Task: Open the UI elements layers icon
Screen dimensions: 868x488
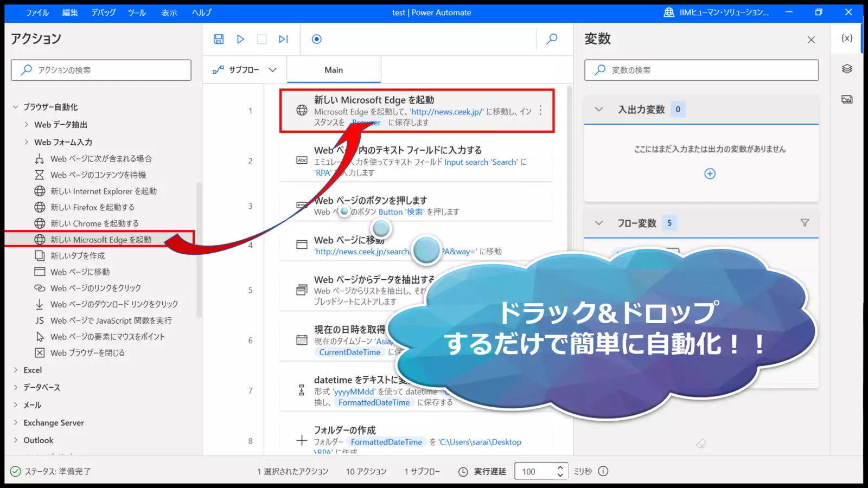Action: [x=847, y=69]
